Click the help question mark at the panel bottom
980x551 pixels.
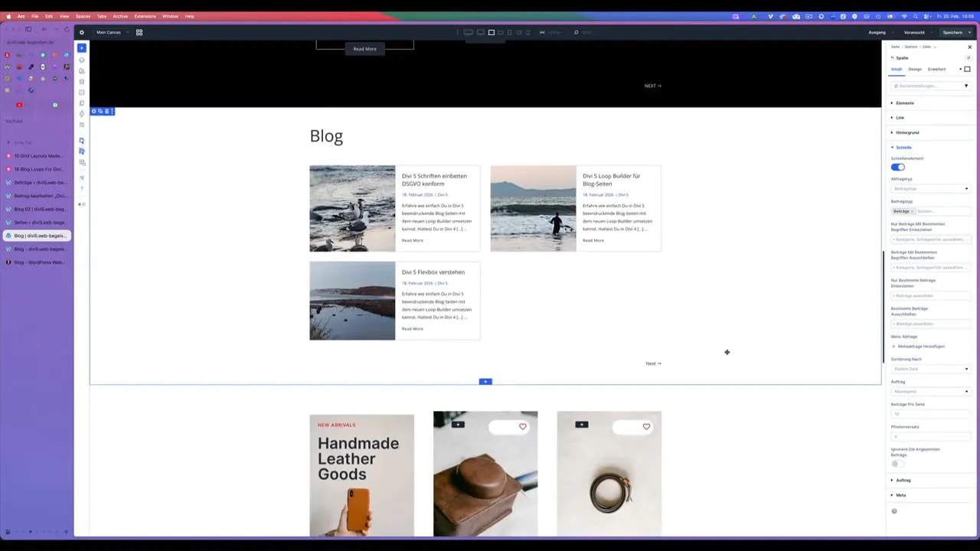point(893,510)
